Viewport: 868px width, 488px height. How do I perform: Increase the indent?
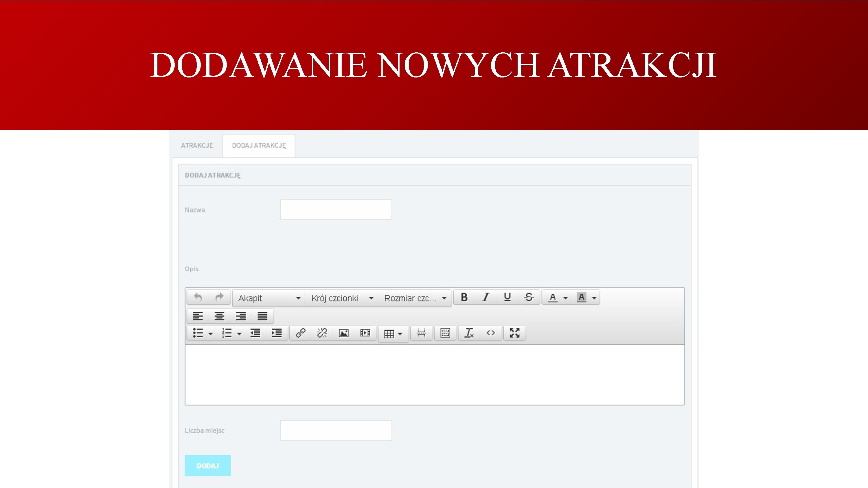coord(277,333)
